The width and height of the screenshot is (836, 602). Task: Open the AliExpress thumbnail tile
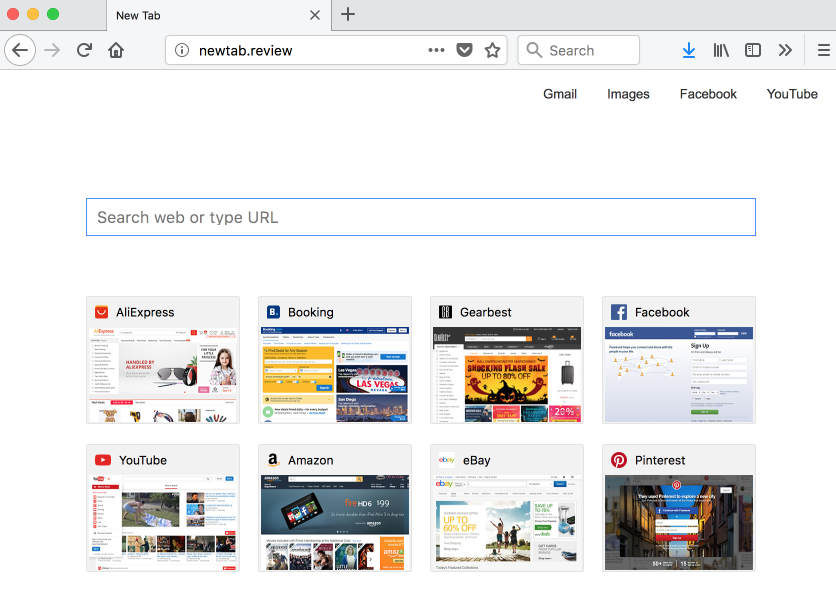point(163,360)
